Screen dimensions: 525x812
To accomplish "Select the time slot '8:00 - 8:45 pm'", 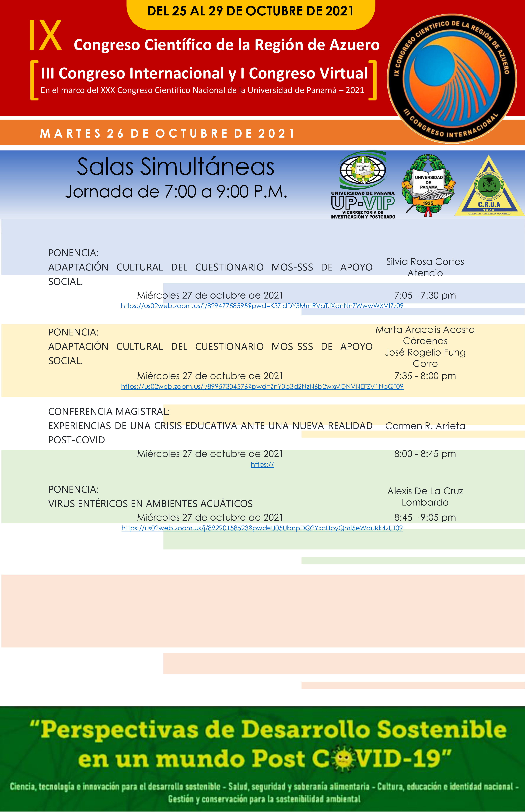I will 425,454.
